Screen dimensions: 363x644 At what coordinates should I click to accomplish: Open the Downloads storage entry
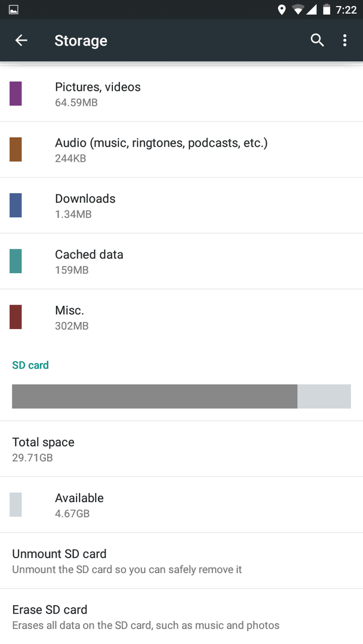[181, 206]
